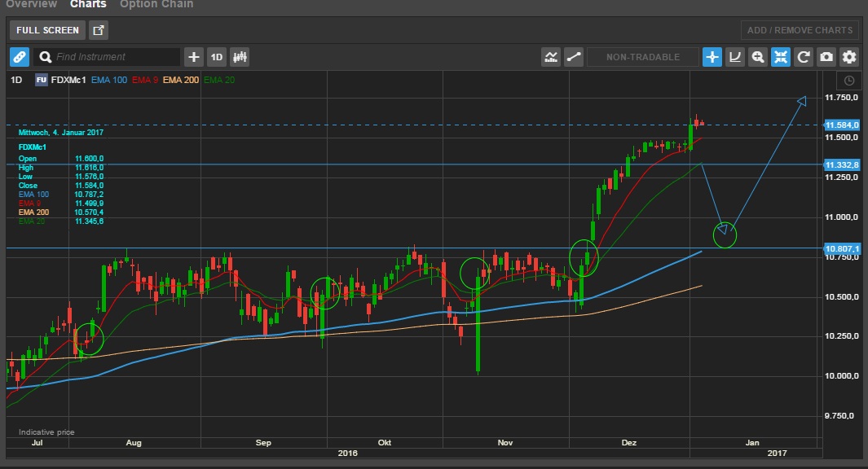Viewport: 868px width, 469px height.
Task: Click the EMA 100 indicator label
Action: (x=109, y=80)
